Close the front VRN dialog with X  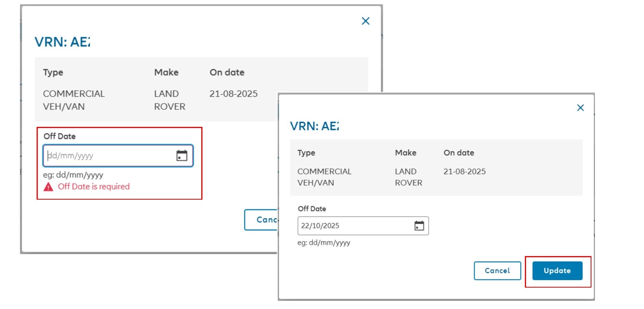580,108
